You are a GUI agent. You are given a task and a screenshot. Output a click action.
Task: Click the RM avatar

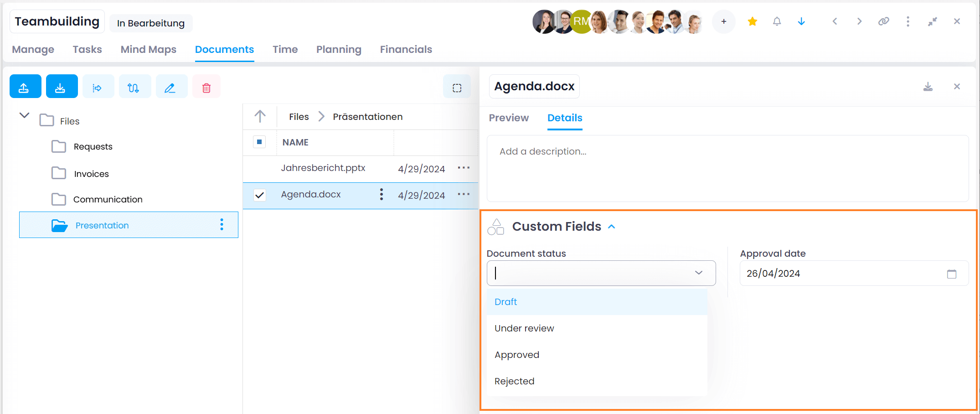(581, 21)
